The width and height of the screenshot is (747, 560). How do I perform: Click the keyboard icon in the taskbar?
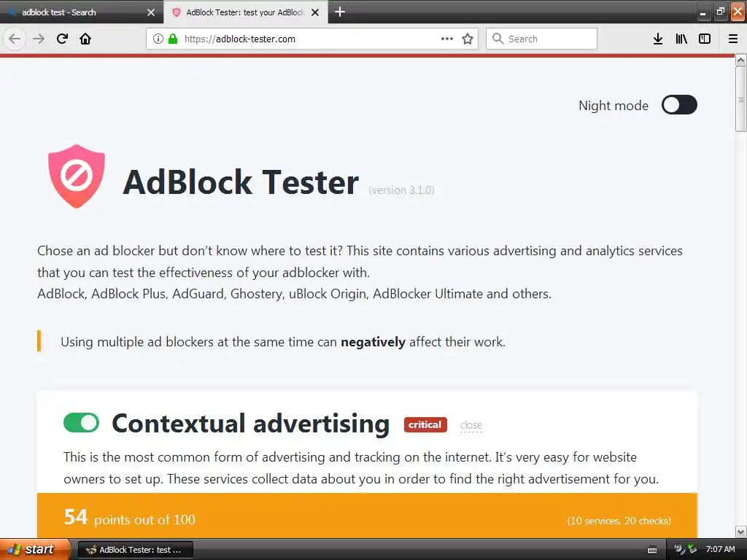(x=652, y=550)
